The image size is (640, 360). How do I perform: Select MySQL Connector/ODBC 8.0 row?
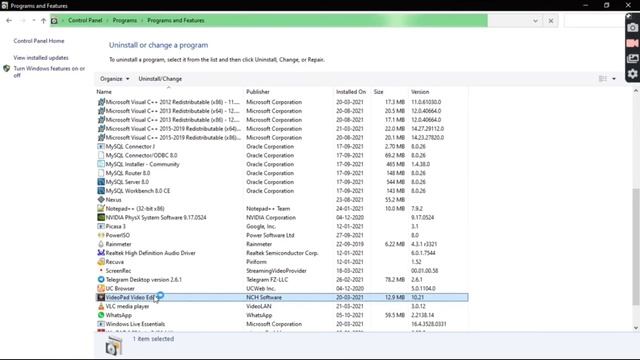coord(282,155)
